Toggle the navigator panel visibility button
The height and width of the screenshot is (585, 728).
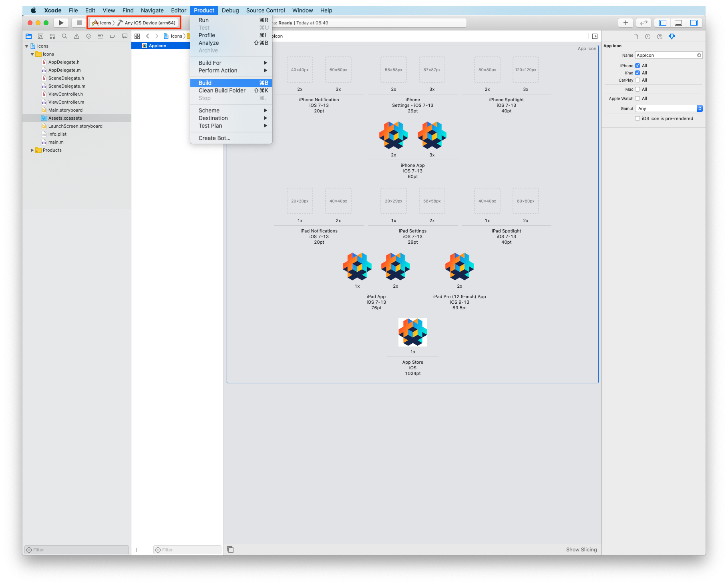point(663,23)
